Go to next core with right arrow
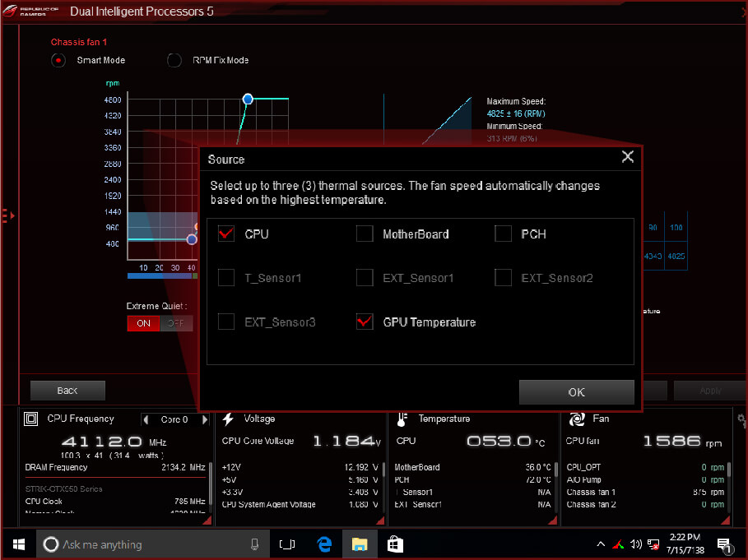 click(205, 419)
